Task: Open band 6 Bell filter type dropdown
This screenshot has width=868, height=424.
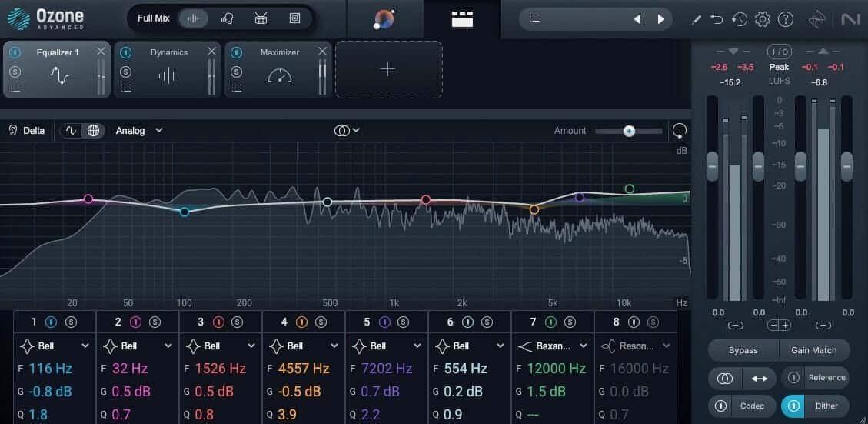Action: tap(470, 346)
